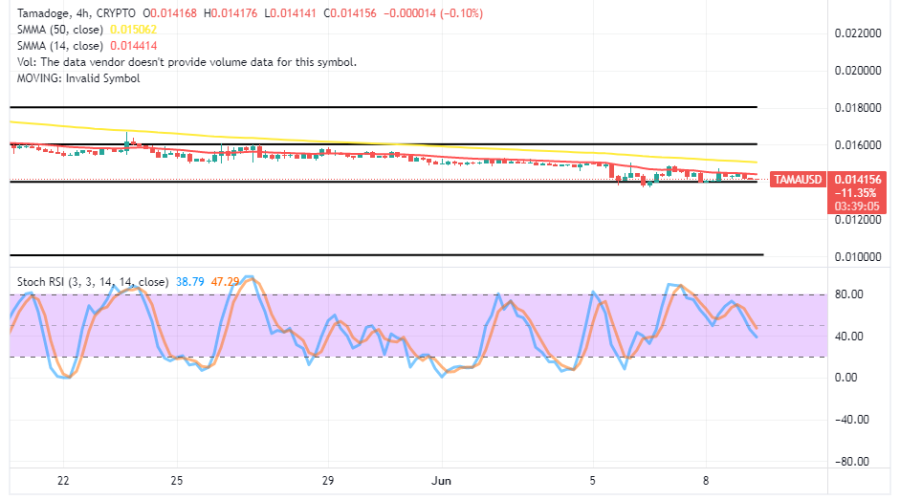Click the 40.00 Stoch RSI axis label
Image resolution: width=900 pixels, height=500 pixels.
(x=849, y=336)
